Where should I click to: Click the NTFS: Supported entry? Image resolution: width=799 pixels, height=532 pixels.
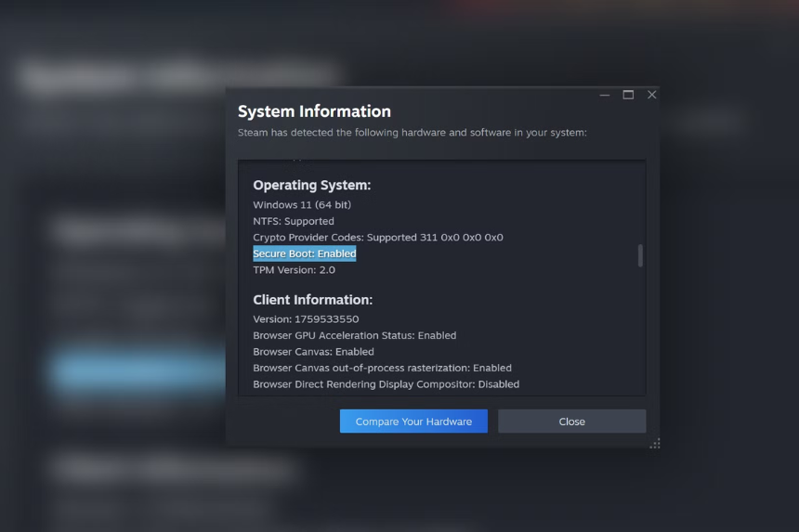point(294,221)
